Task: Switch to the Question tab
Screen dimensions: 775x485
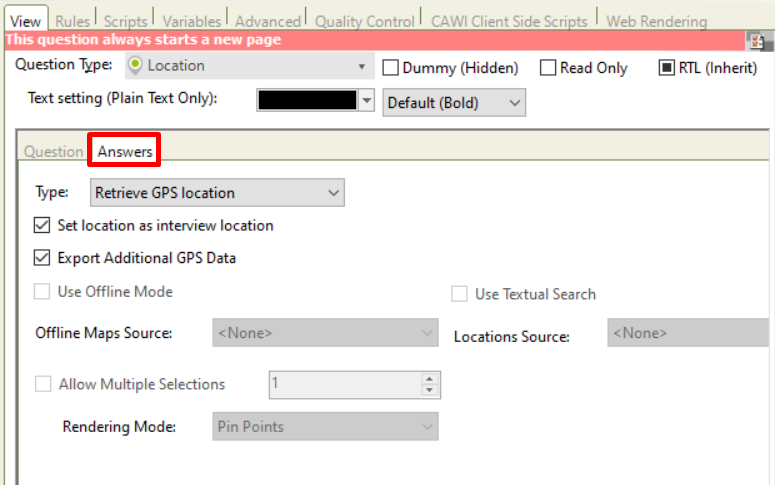Action: point(53,152)
